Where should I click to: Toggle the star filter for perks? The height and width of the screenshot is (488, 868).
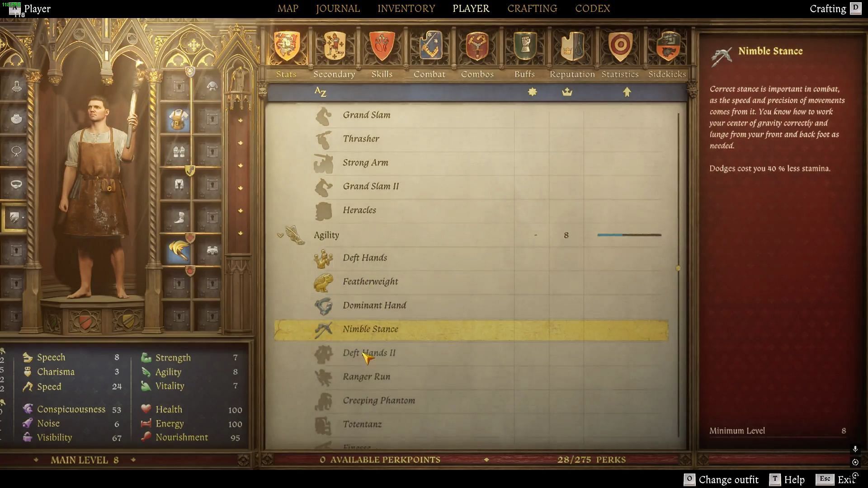532,92
